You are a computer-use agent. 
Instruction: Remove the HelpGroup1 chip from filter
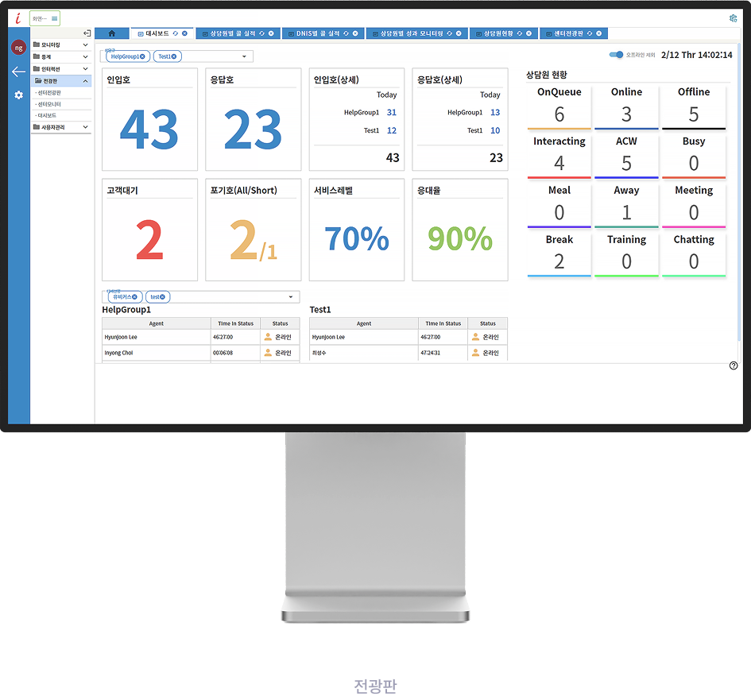pos(143,56)
